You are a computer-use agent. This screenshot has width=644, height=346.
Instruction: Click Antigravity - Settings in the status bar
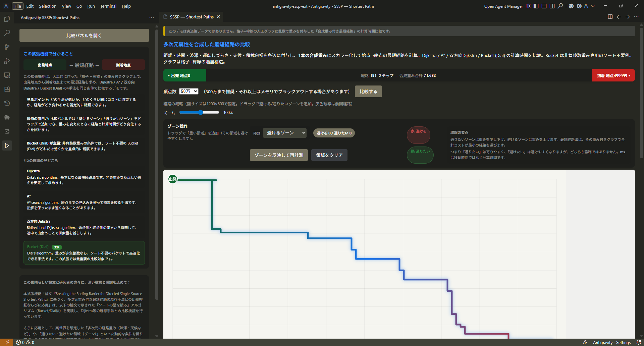tap(612, 342)
